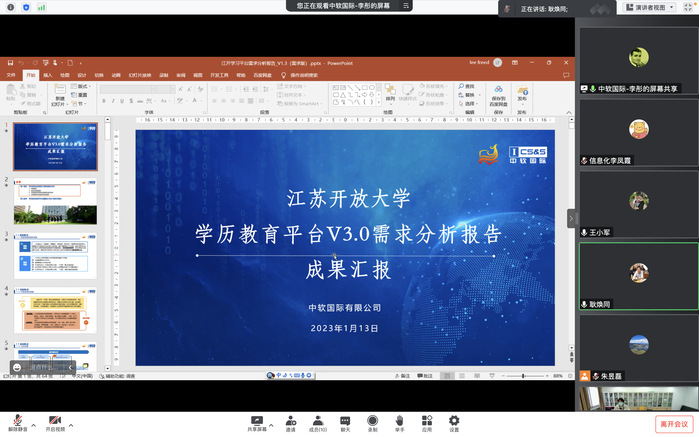Toggle italic formatting in font group

[113, 101]
